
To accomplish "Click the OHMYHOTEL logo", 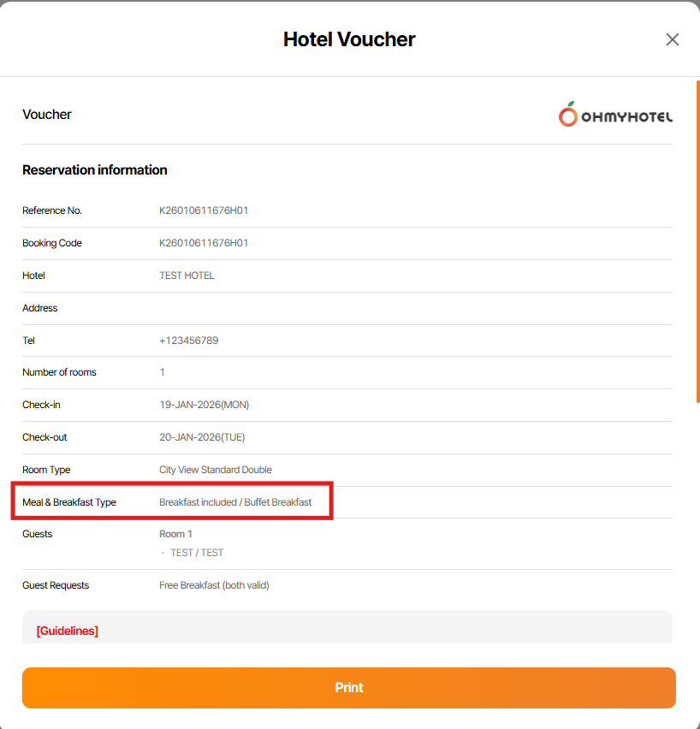I will (615, 115).
